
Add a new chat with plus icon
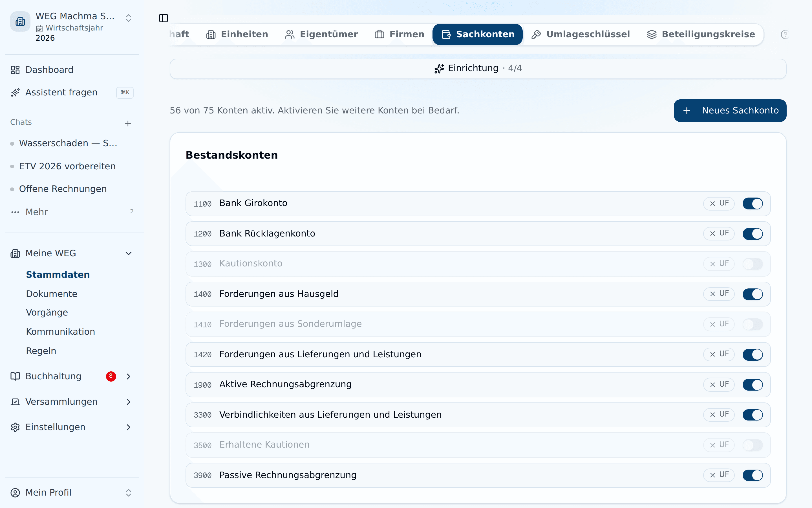coord(128,124)
